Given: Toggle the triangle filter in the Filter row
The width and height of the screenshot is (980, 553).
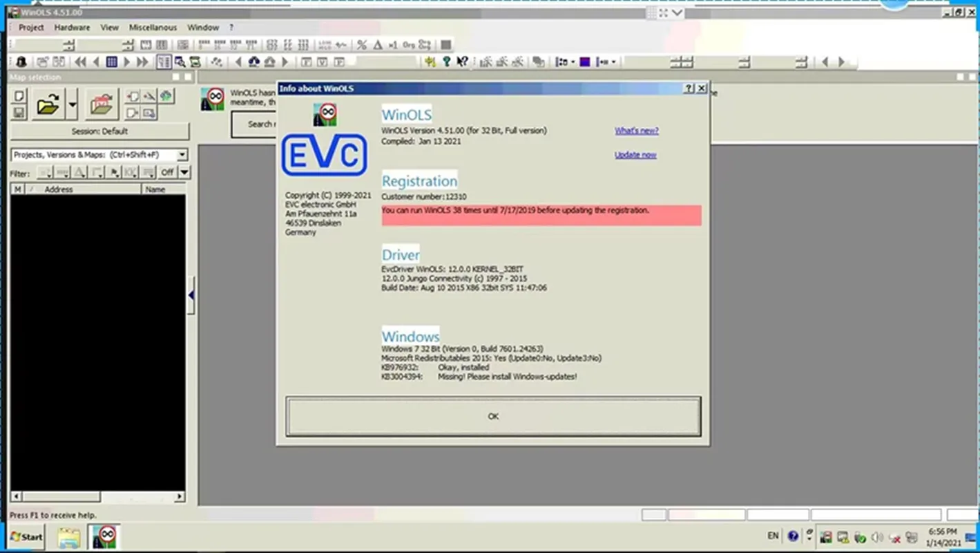Looking at the screenshot, I should tap(80, 171).
